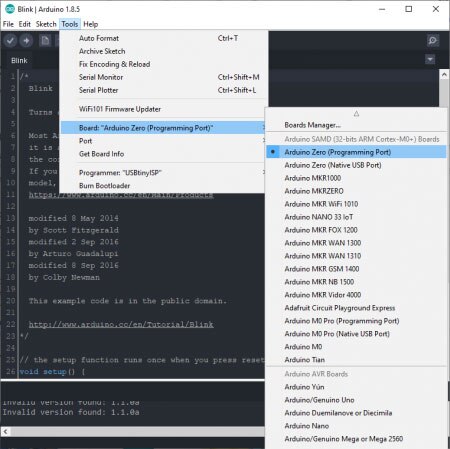Screen dimensions: 450x449
Task: Choose Arduino MKR Vidor 4000 board
Action: pyautogui.click(x=356, y=295)
